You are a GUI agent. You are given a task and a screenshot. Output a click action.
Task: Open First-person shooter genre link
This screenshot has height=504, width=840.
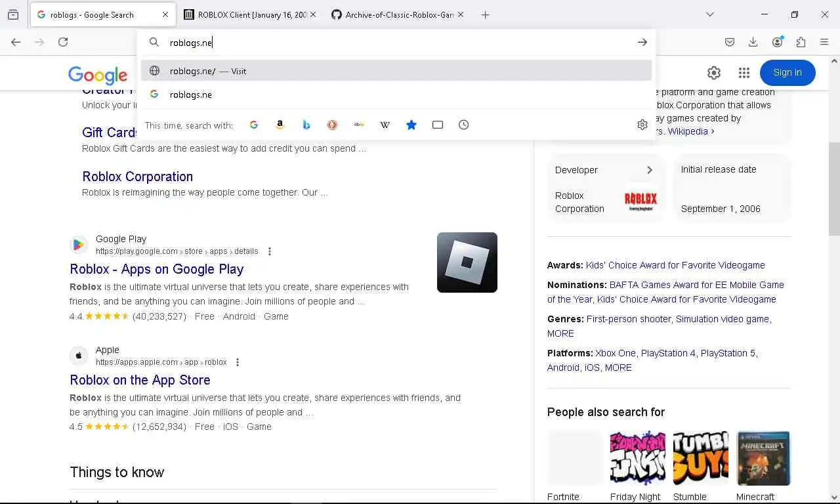tap(629, 319)
